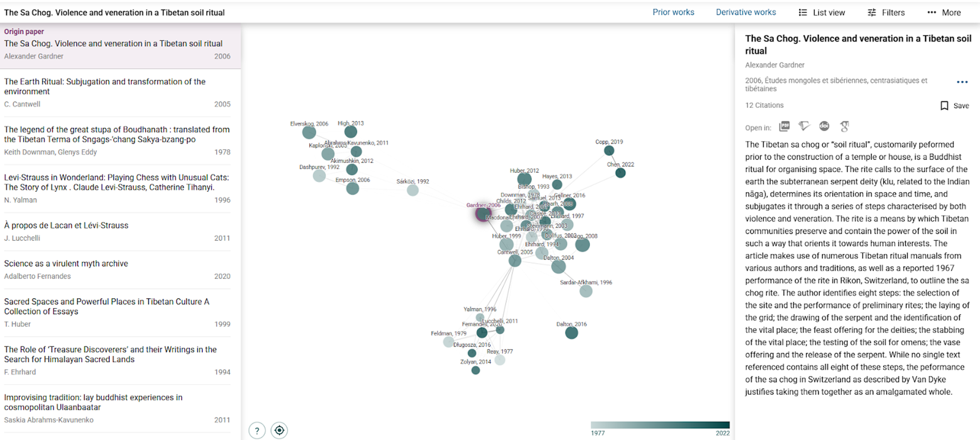The height and width of the screenshot is (440, 980).
Task: Switch to Prior works
Action: click(673, 12)
